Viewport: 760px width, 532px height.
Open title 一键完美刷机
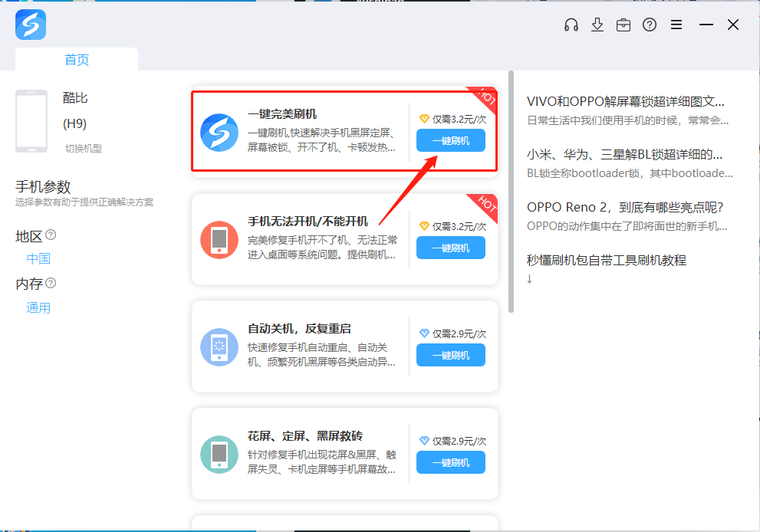(x=282, y=114)
